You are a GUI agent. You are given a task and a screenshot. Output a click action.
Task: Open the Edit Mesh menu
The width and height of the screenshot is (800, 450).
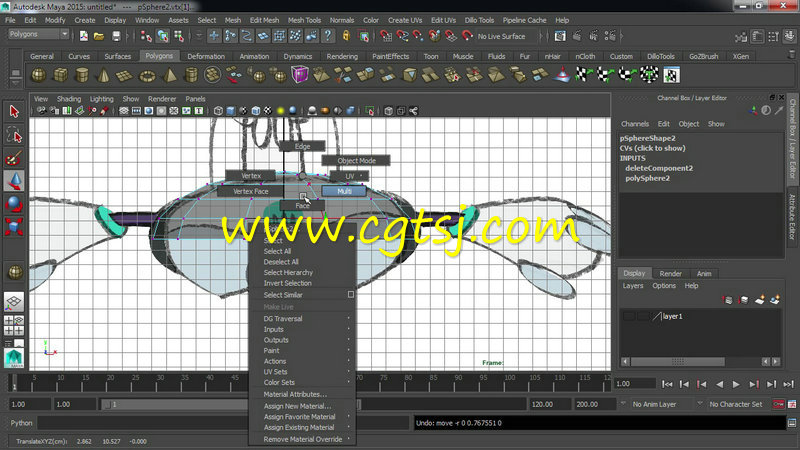264,20
